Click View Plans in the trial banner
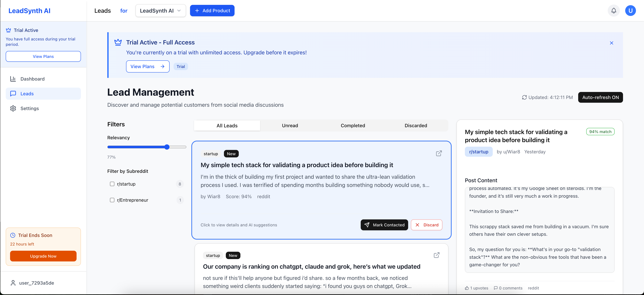Screen dimensions: 644x295 click(148, 66)
